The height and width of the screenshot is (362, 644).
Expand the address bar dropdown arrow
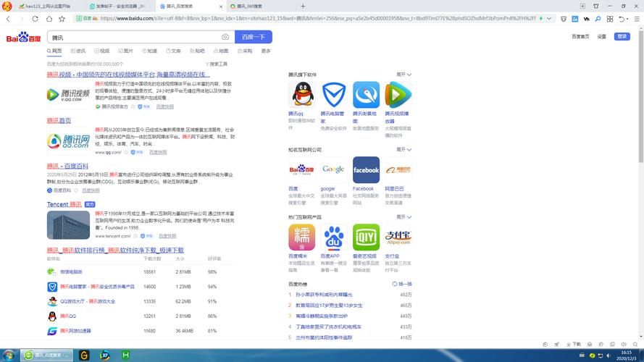(548, 19)
